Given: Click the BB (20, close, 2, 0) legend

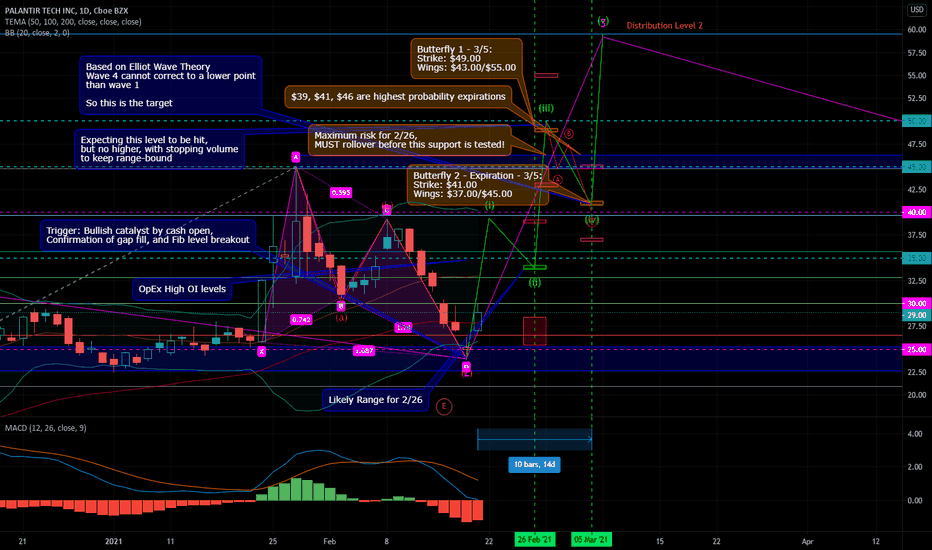Looking at the screenshot, I should pos(37,33).
